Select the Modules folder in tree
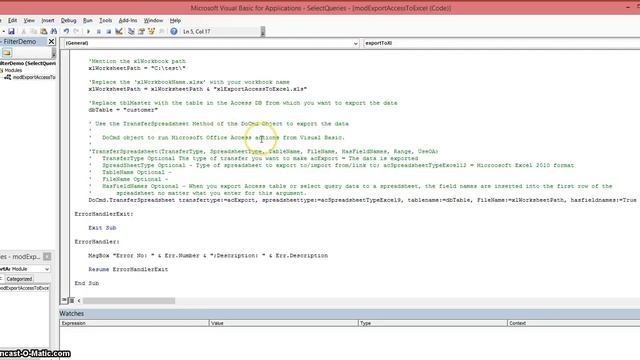640x360 pixels. (13, 70)
